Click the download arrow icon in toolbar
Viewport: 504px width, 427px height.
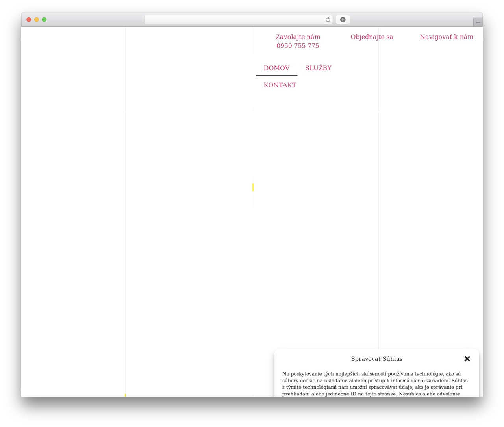[x=343, y=20]
